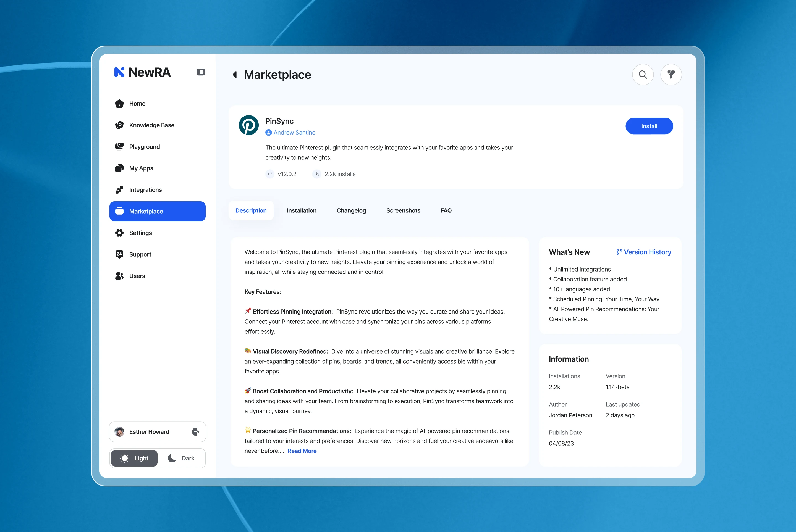Switch theme to Light
Viewport: 796px width, 532px height.
click(134, 458)
